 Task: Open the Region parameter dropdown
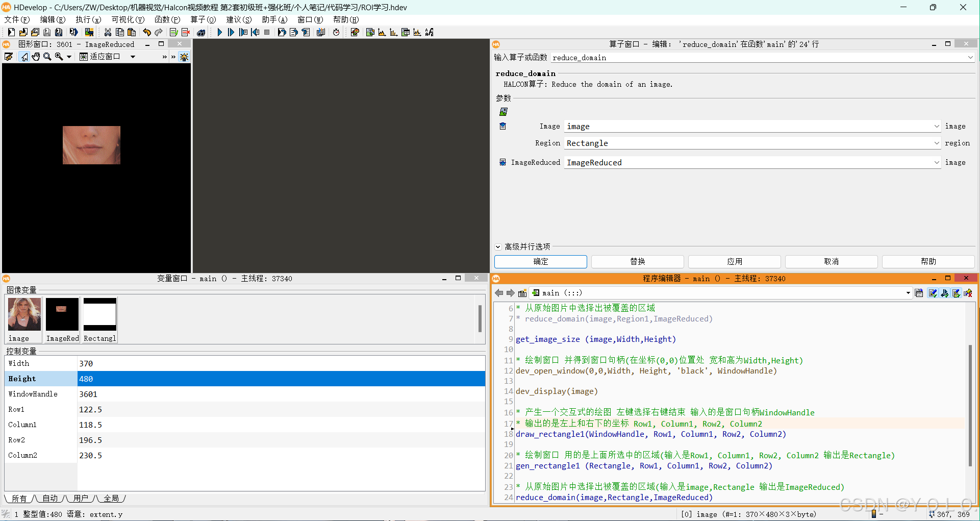937,143
